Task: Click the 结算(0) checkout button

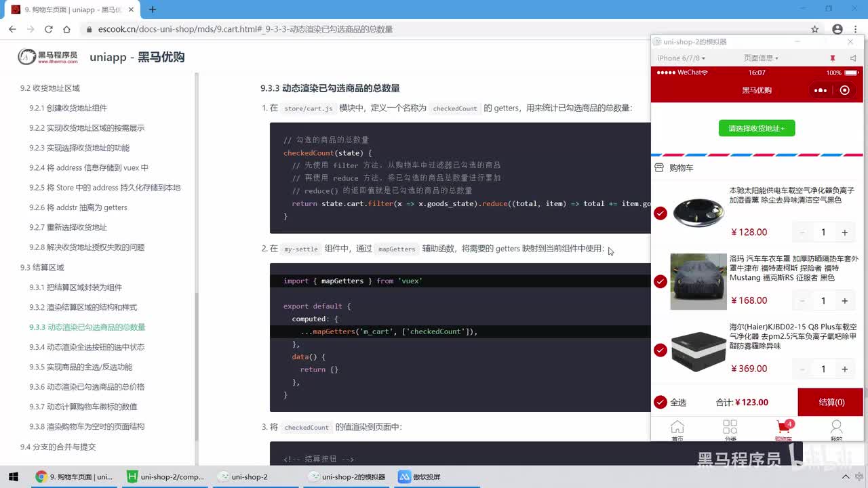Action: tap(831, 402)
